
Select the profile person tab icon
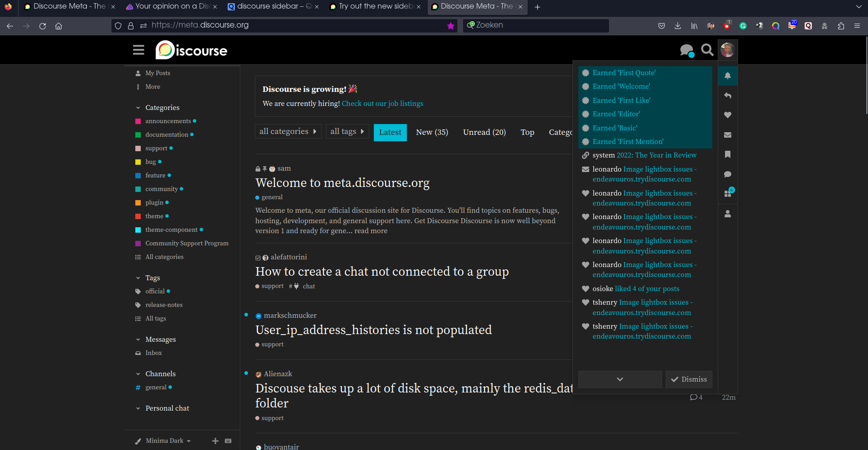coord(728,214)
